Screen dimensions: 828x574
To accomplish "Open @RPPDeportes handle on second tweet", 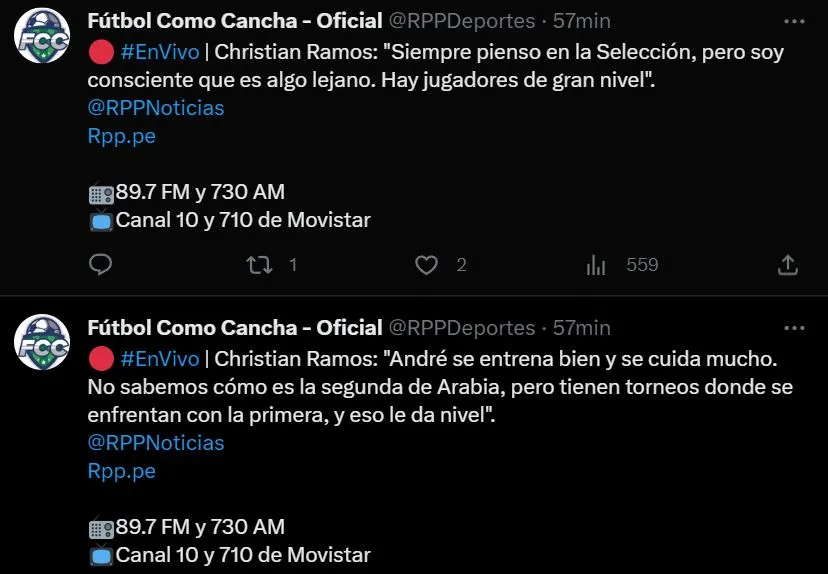I will click(461, 328).
